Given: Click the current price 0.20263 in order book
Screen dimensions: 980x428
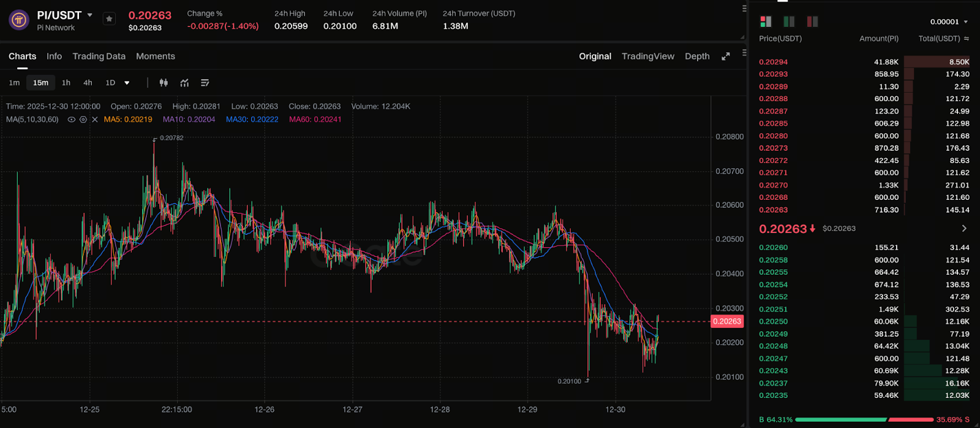Looking at the screenshot, I should click(x=783, y=229).
